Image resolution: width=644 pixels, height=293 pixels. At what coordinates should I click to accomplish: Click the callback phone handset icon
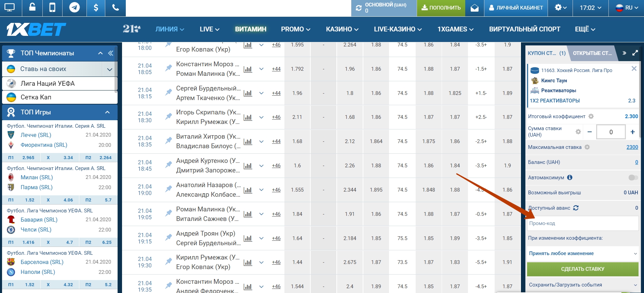coord(116,8)
